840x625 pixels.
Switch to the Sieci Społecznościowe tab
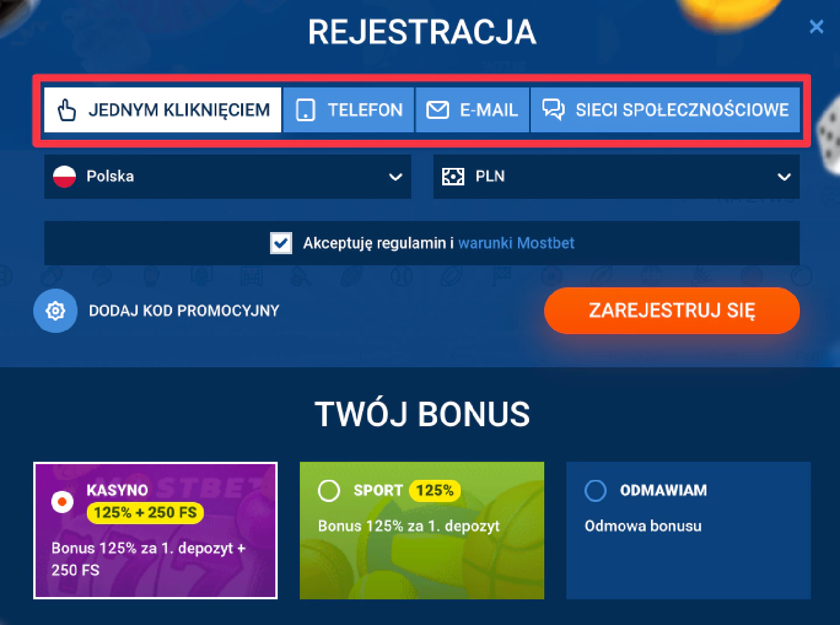[x=665, y=110]
